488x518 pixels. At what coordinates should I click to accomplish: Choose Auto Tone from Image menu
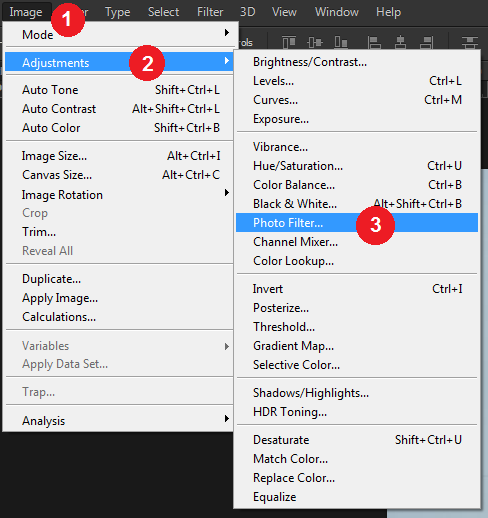click(119, 90)
